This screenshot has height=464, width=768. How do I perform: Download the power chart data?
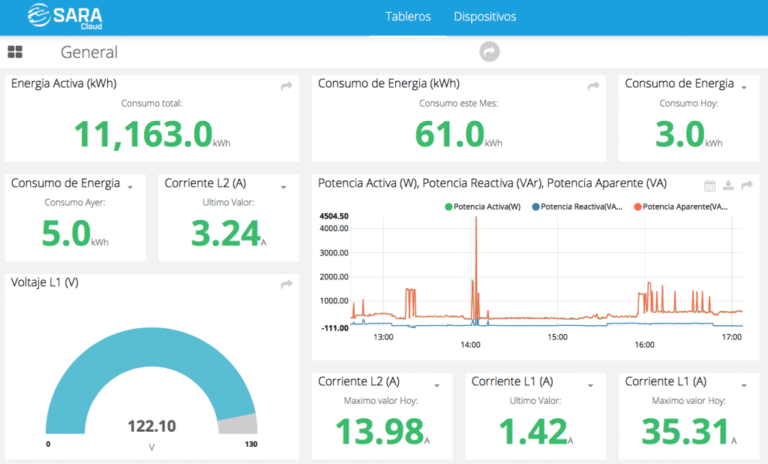point(729,185)
